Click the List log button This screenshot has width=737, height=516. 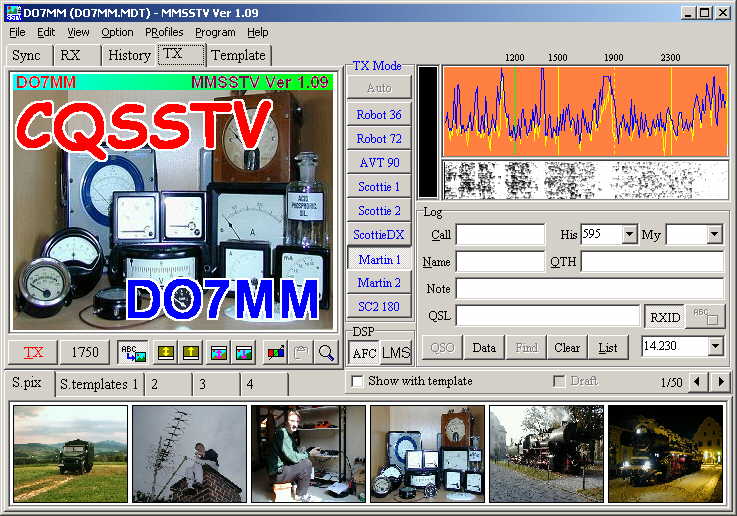(x=608, y=348)
